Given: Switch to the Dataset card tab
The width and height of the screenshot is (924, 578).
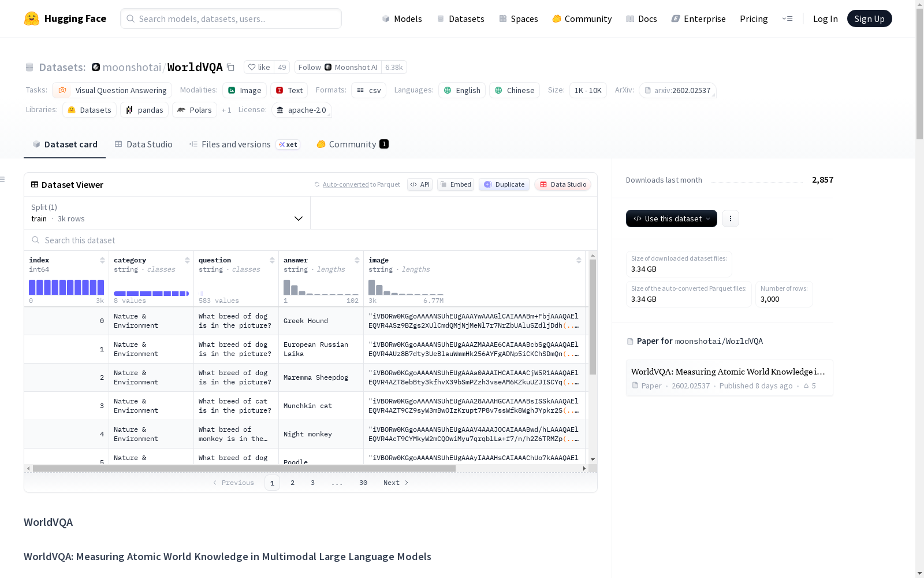Looking at the screenshot, I should point(65,144).
